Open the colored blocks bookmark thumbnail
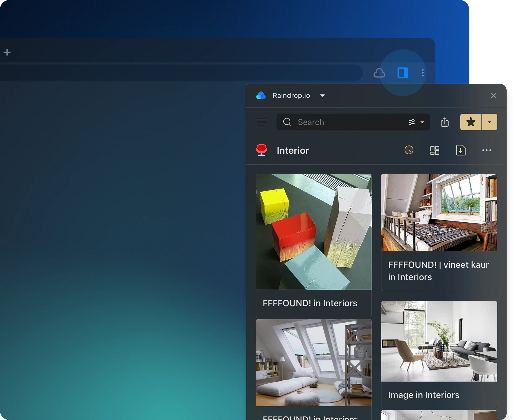This screenshot has width=516, height=420. 313,232
